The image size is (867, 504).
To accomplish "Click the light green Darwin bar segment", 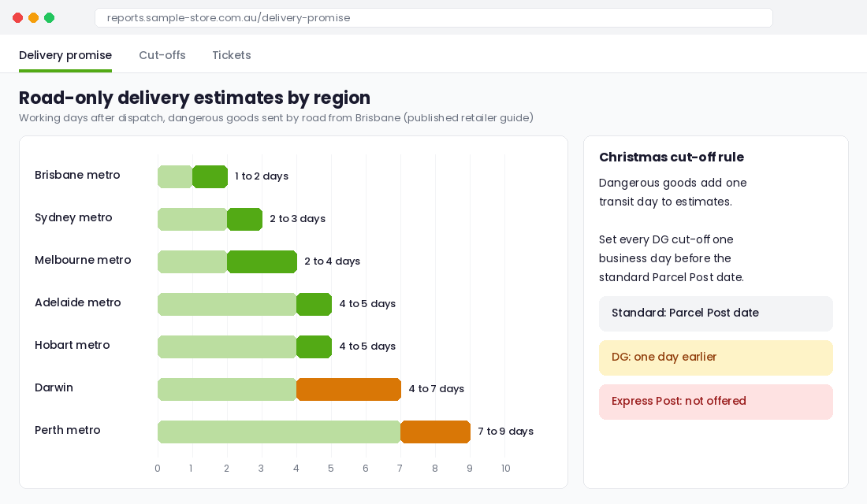I will coord(227,390).
